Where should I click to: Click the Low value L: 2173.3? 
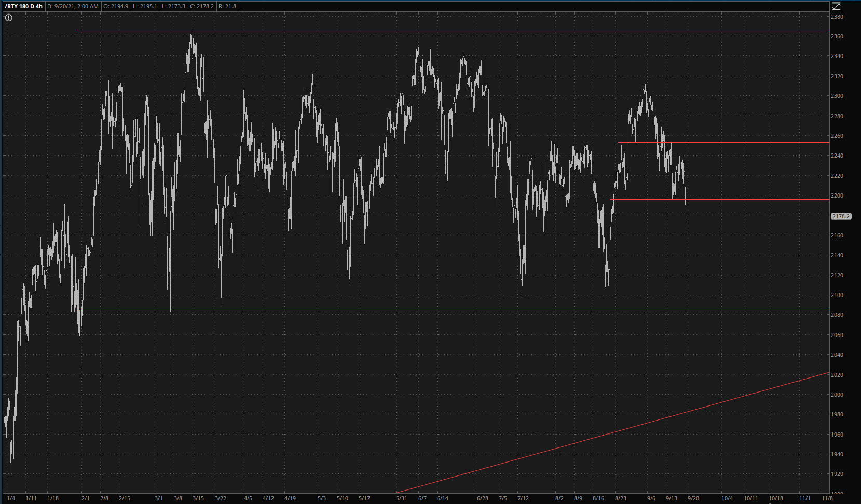click(173, 6)
